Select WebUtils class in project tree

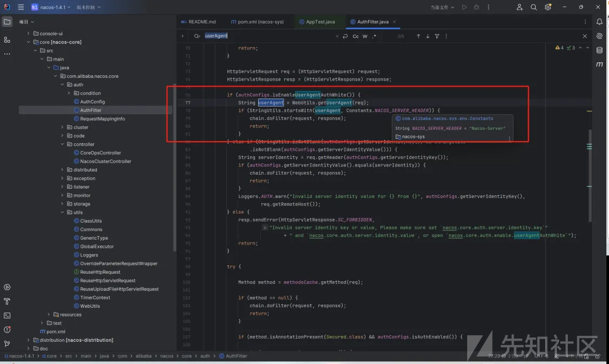click(90, 306)
